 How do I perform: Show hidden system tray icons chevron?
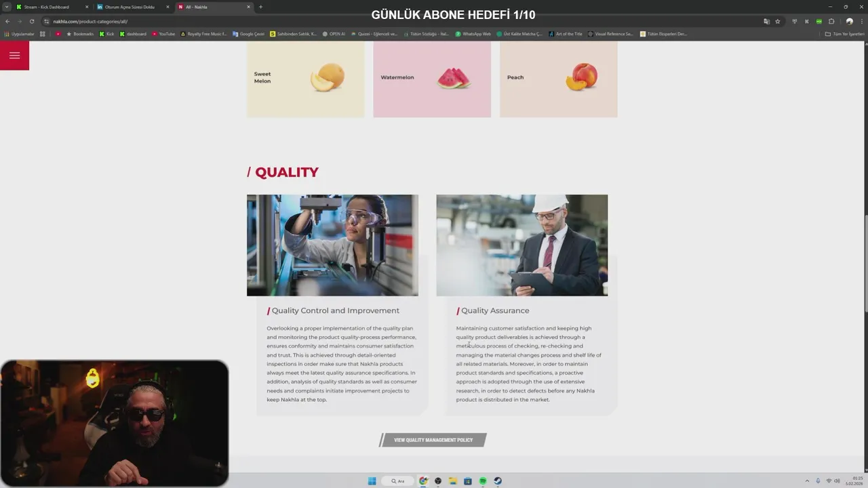coord(807,481)
